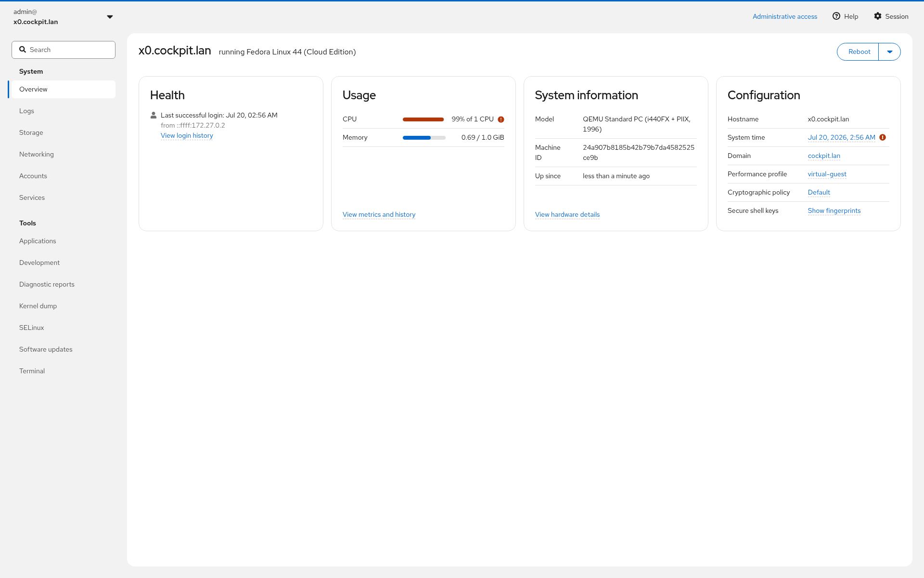This screenshot has height=578, width=924.
Task: Click the Administrative access link
Action: 785,16
